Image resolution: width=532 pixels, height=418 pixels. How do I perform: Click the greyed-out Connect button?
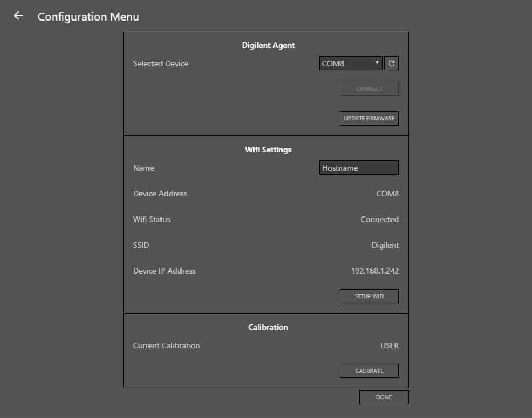click(x=369, y=89)
